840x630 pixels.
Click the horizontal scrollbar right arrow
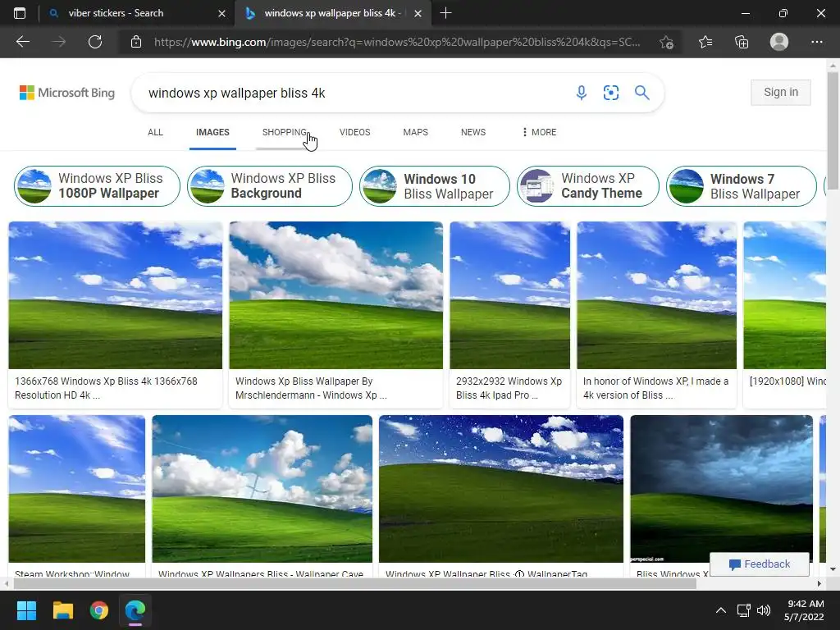point(819,583)
